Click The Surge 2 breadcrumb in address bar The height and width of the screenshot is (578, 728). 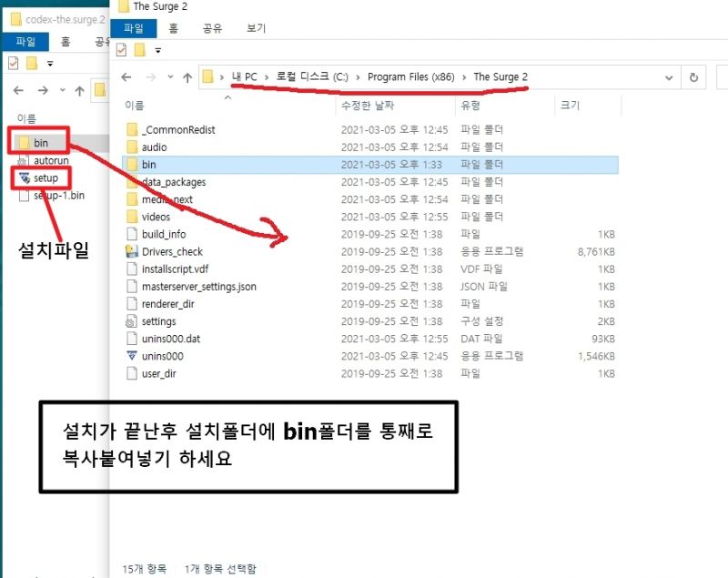(x=500, y=77)
